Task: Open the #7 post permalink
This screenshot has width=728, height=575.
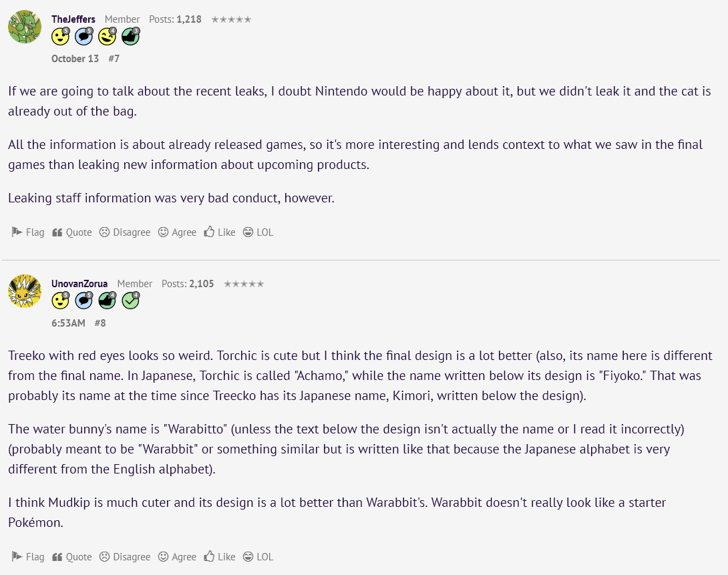Action: [114, 59]
